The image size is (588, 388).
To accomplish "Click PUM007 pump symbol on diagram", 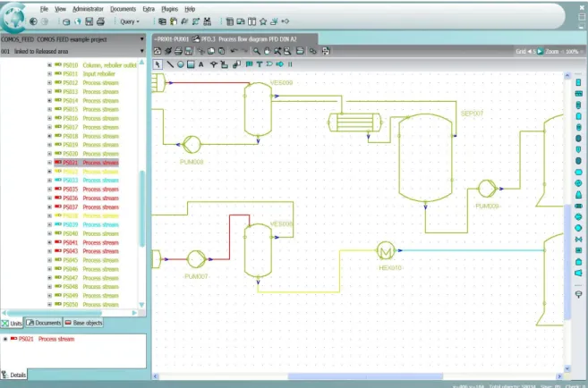I will pos(197,259).
